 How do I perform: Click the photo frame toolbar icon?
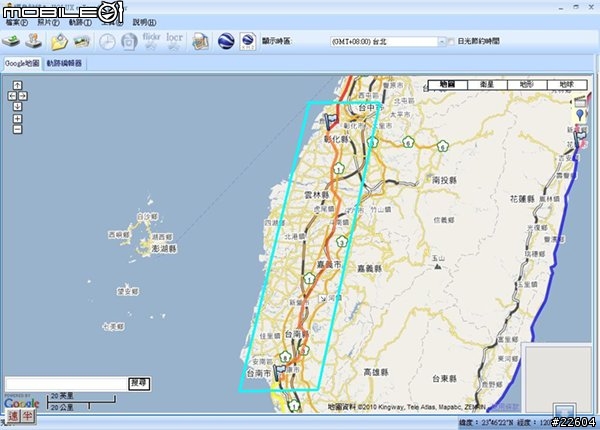[x=129, y=42]
